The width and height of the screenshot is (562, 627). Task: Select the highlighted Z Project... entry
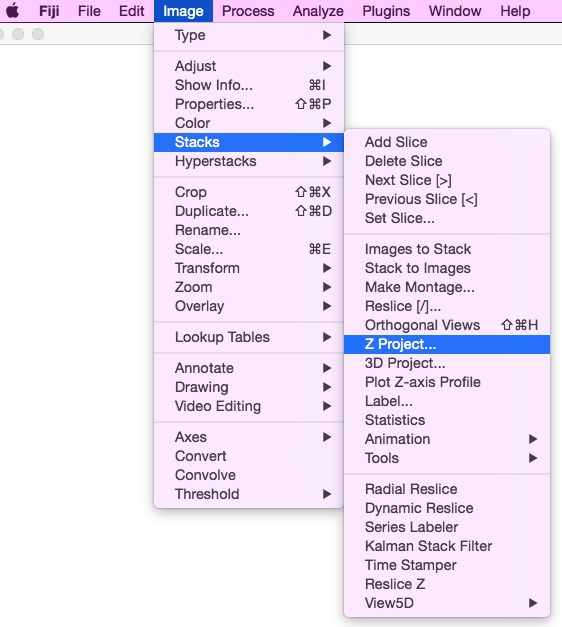click(x=447, y=344)
